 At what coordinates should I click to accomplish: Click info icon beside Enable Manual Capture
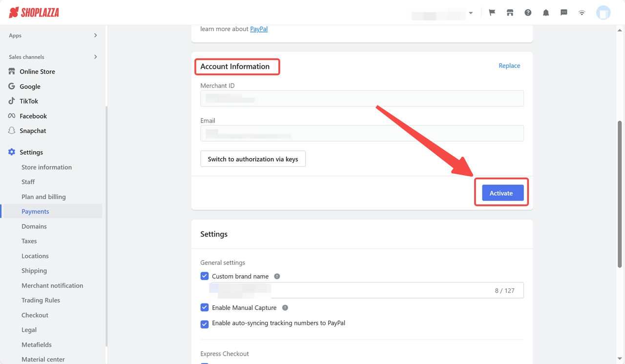285,308
